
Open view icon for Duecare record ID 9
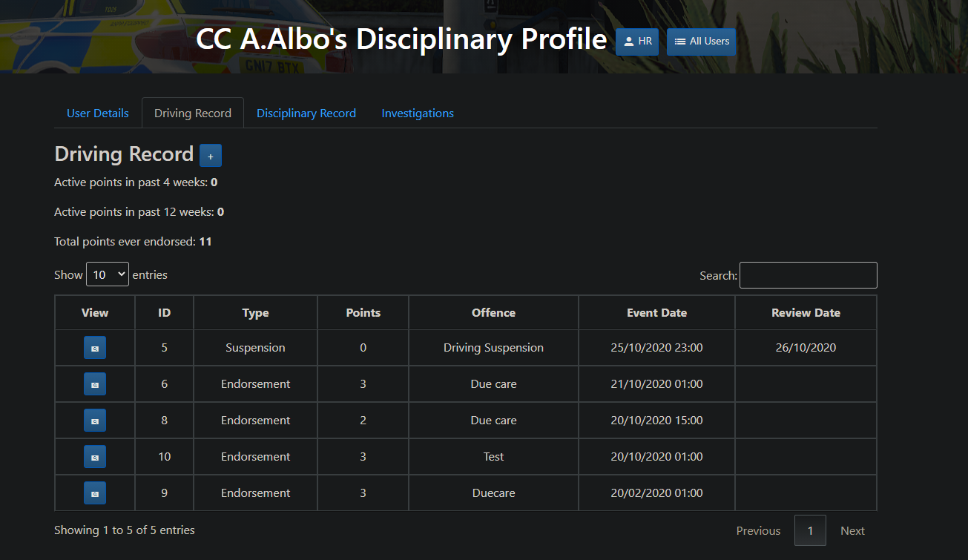coord(95,493)
